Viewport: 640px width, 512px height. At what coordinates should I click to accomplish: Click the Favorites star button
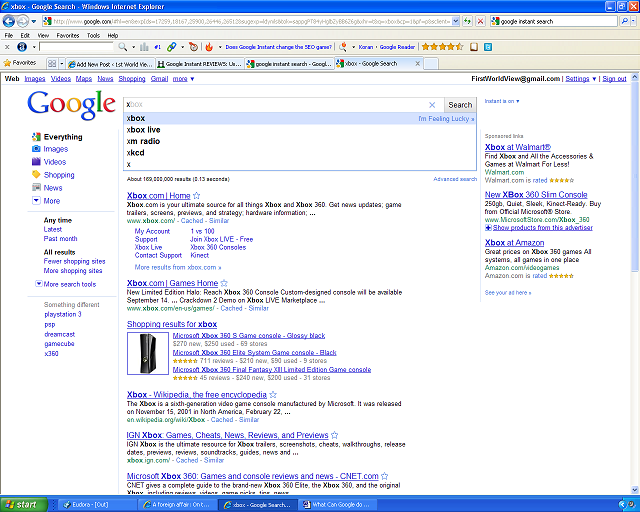pos(20,63)
